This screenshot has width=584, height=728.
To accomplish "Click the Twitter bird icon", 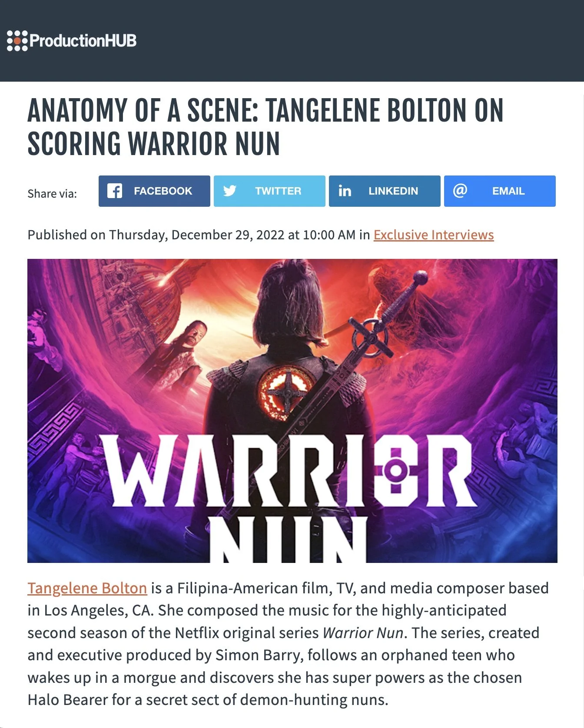I will [229, 191].
